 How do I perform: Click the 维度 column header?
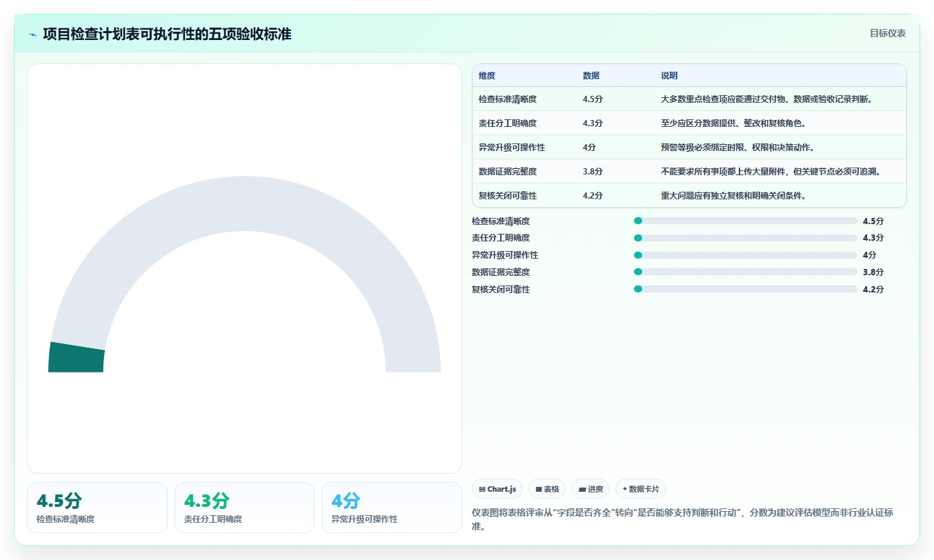pyautogui.click(x=487, y=76)
